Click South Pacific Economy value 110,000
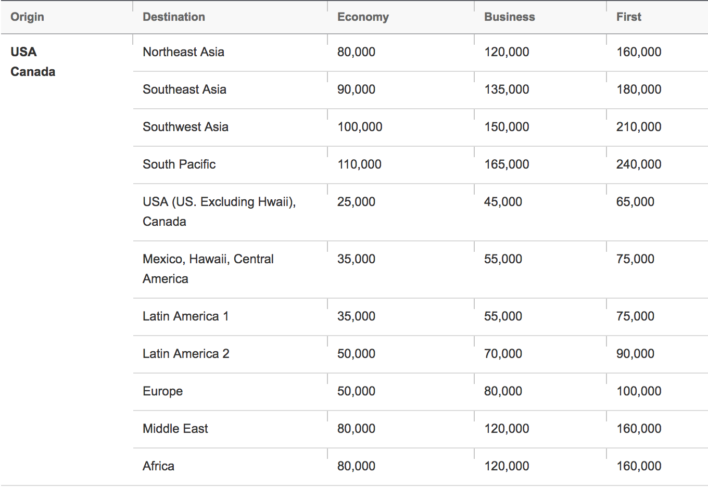The image size is (708, 487). pos(359,164)
